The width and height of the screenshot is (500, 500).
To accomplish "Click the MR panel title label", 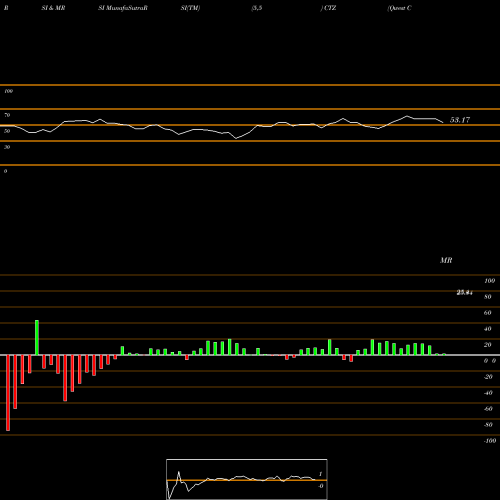I will 446,260.
